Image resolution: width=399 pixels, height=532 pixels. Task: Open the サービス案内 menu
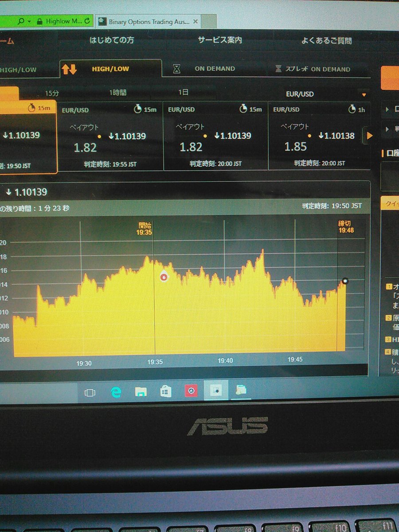pos(220,40)
